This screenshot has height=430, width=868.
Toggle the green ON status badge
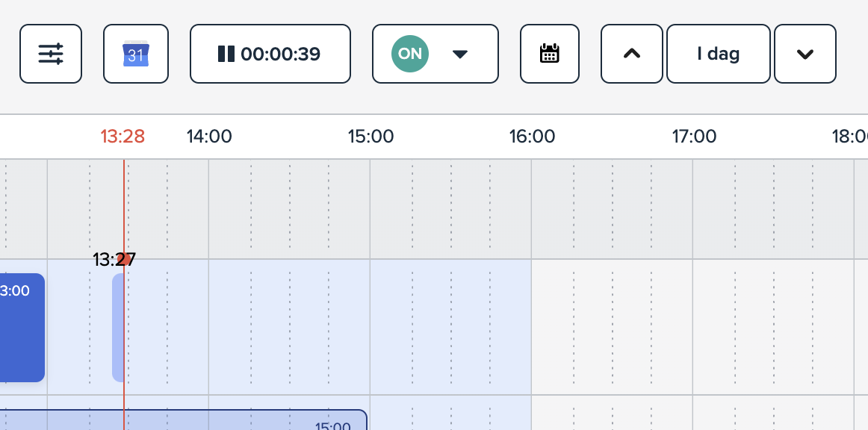(x=410, y=54)
